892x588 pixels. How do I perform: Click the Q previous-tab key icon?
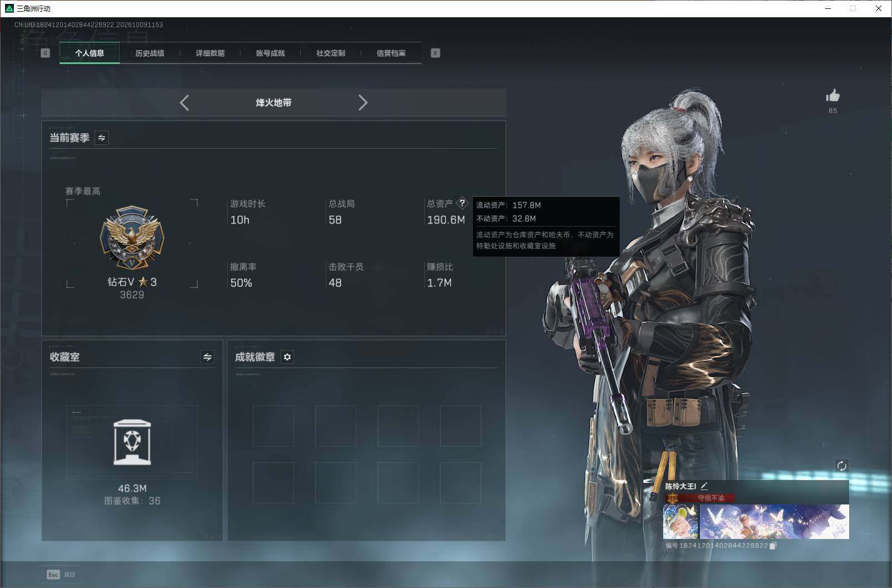46,53
